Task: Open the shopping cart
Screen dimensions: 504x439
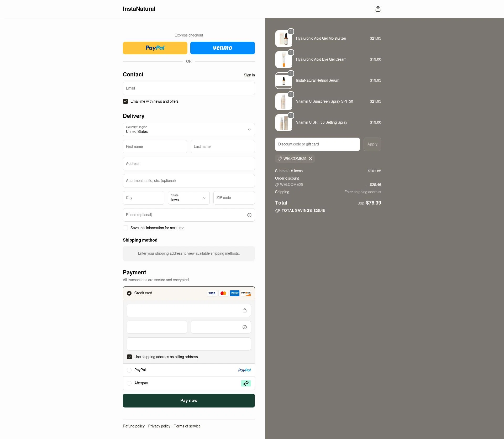Action: [x=378, y=9]
